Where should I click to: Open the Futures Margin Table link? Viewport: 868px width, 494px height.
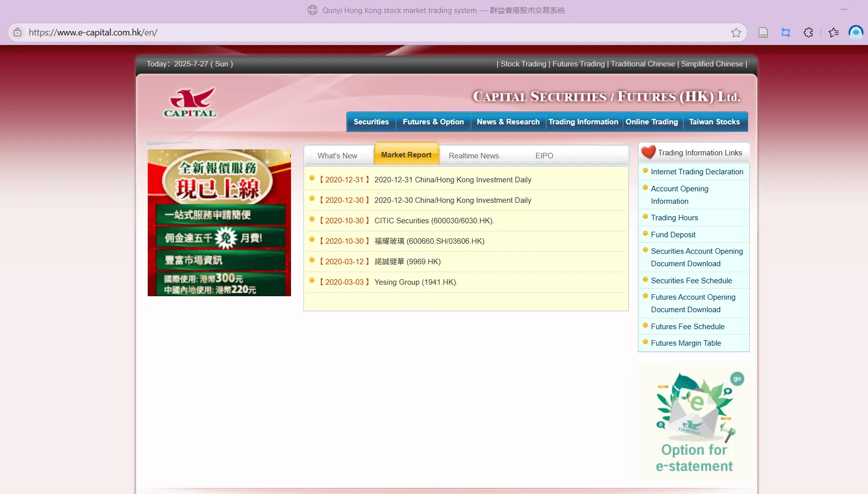click(x=686, y=343)
